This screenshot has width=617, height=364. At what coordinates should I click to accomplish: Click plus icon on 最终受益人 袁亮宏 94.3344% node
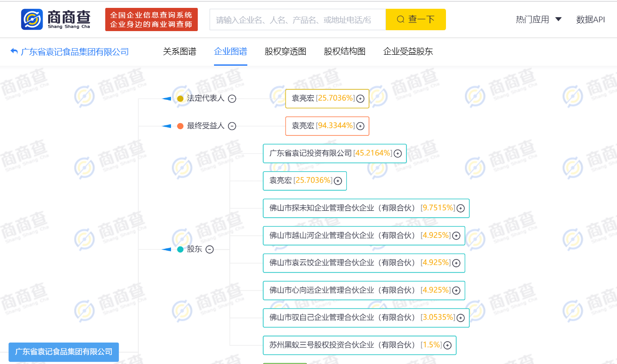pos(360,126)
